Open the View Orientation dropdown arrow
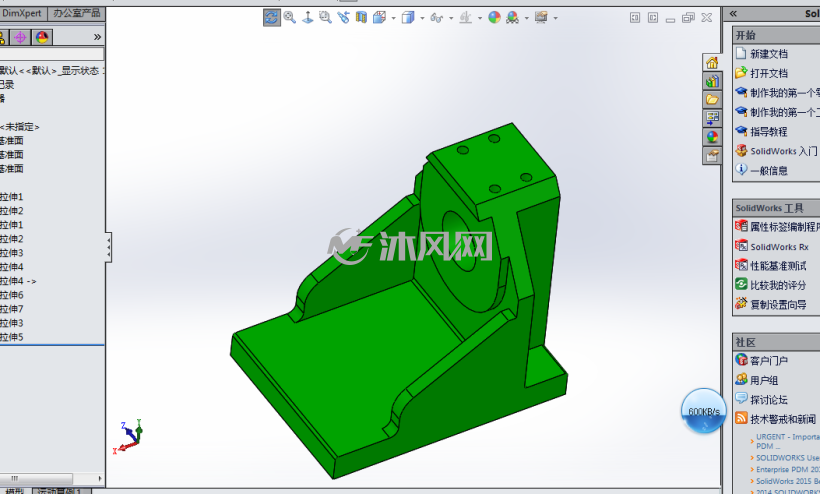Viewport: 820px width, 494px height. pos(393,18)
